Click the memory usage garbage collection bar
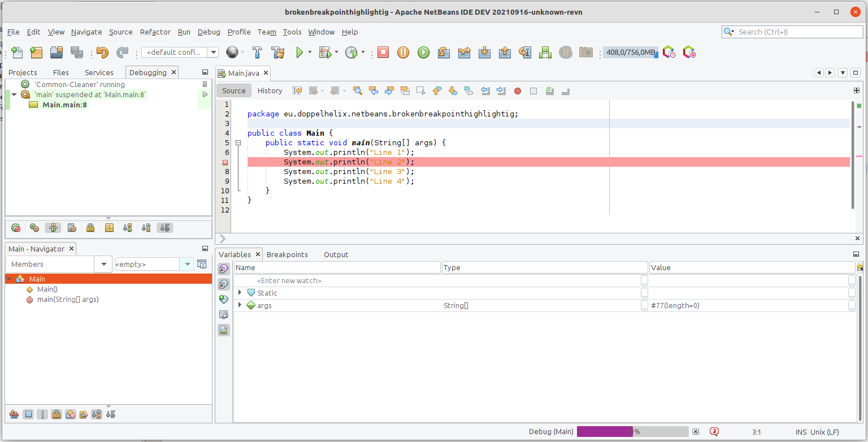The width and height of the screenshot is (868, 442). [x=630, y=53]
